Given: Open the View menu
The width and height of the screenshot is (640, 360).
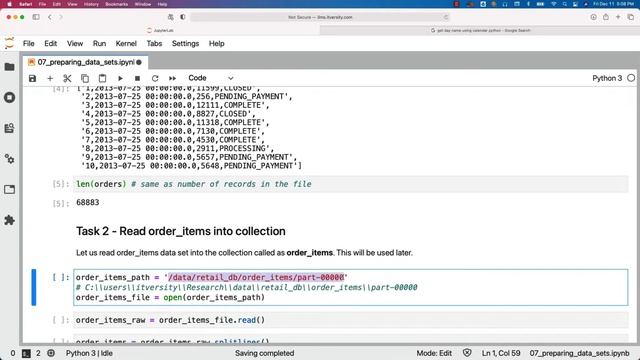Looking at the screenshot, I should tap(75, 44).
